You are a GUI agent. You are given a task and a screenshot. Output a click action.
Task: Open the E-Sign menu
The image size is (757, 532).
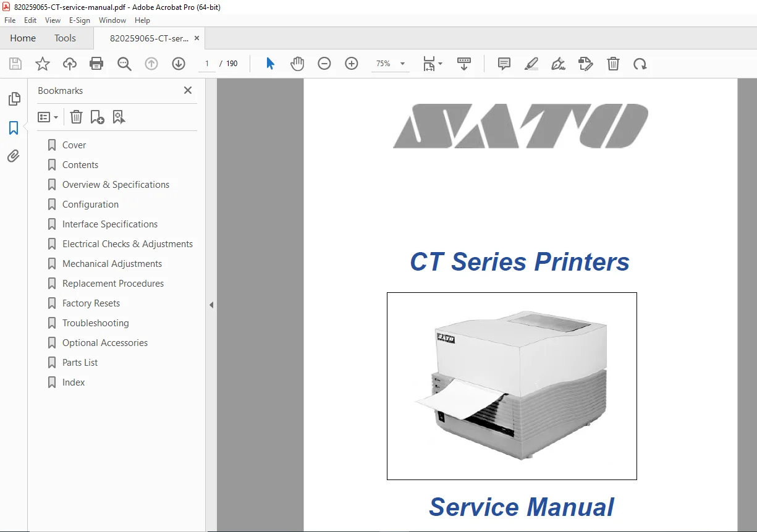coord(80,20)
